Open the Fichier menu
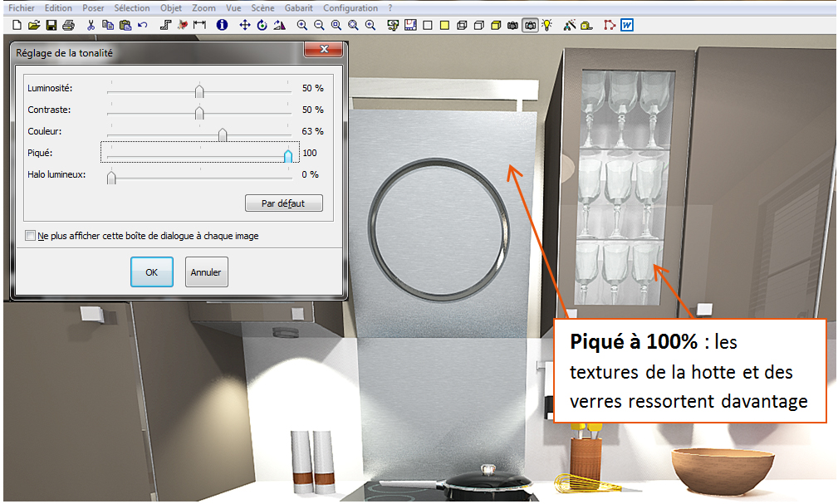This screenshot has height=504, width=838. [22, 7]
